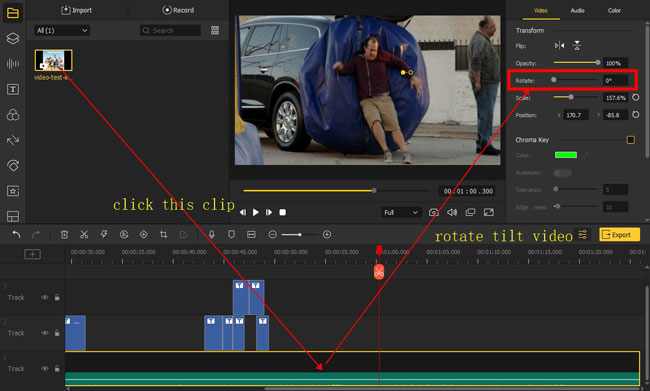Viewport: 650px width, 391px height.
Task: Select the Crop tool in toolbar
Action: point(163,234)
